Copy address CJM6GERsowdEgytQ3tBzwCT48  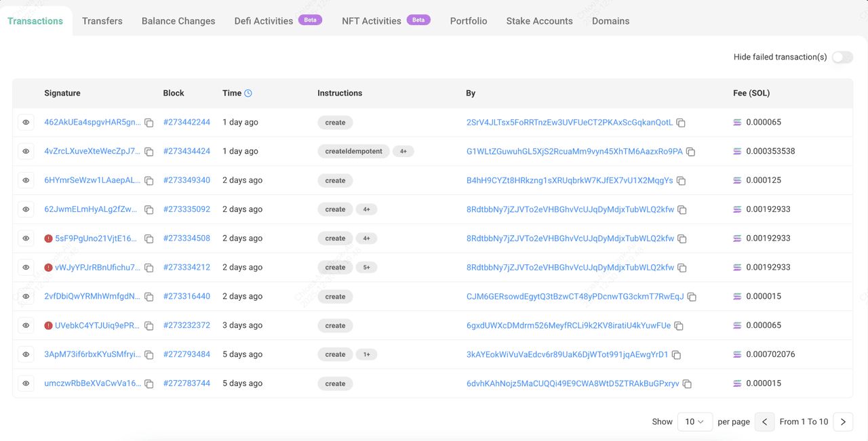(x=692, y=297)
